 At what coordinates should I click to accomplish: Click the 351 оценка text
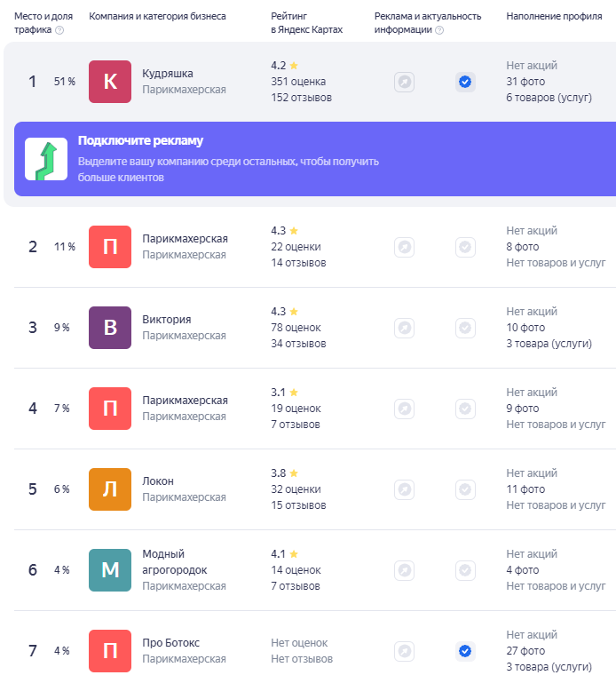tap(298, 82)
